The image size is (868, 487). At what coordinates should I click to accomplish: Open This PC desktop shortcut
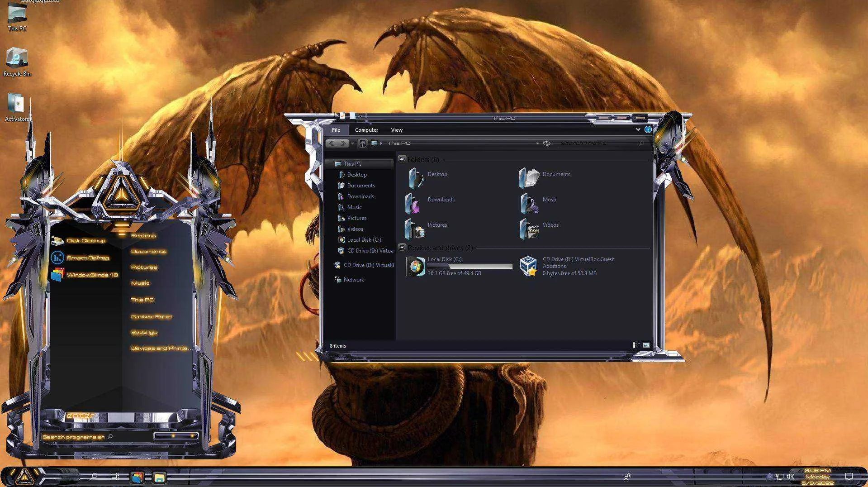click(x=17, y=17)
